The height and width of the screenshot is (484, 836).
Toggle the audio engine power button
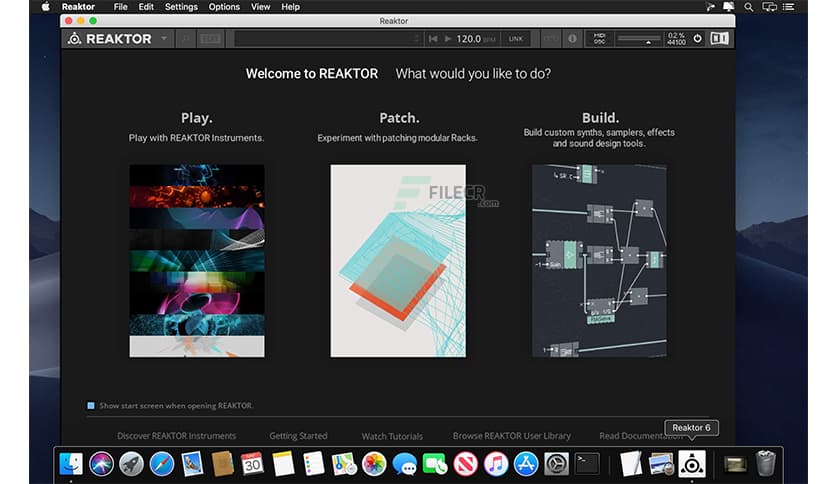(697, 38)
